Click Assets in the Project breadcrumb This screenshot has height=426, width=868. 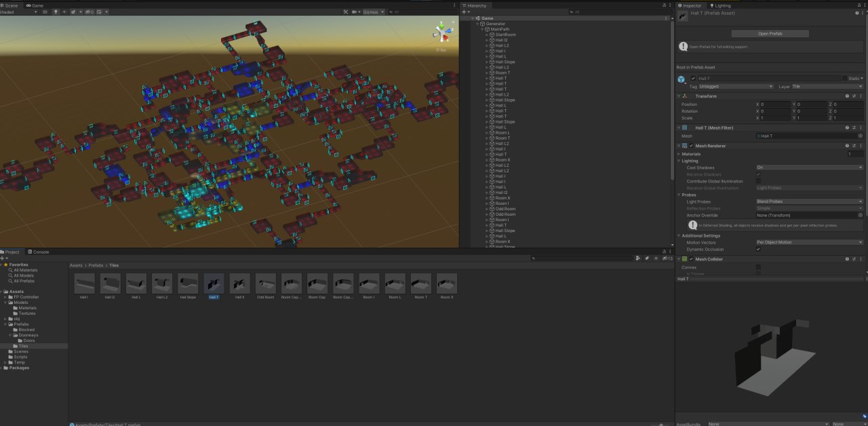[x=76, y=265]
